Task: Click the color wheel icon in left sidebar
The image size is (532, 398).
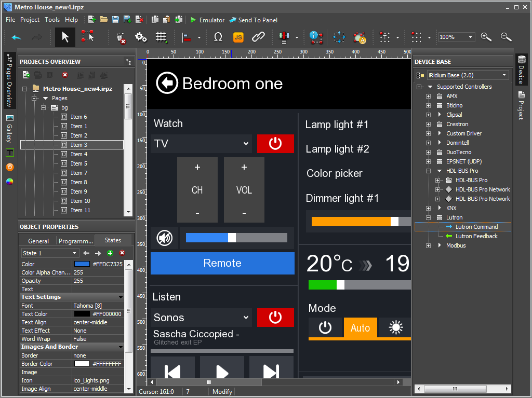Action: coord(9,182)
